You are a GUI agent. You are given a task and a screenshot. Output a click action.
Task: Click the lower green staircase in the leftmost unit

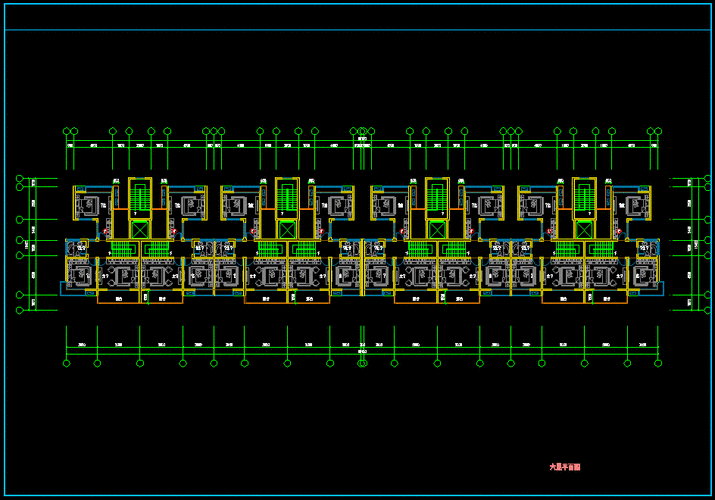(x=122, y=249)
